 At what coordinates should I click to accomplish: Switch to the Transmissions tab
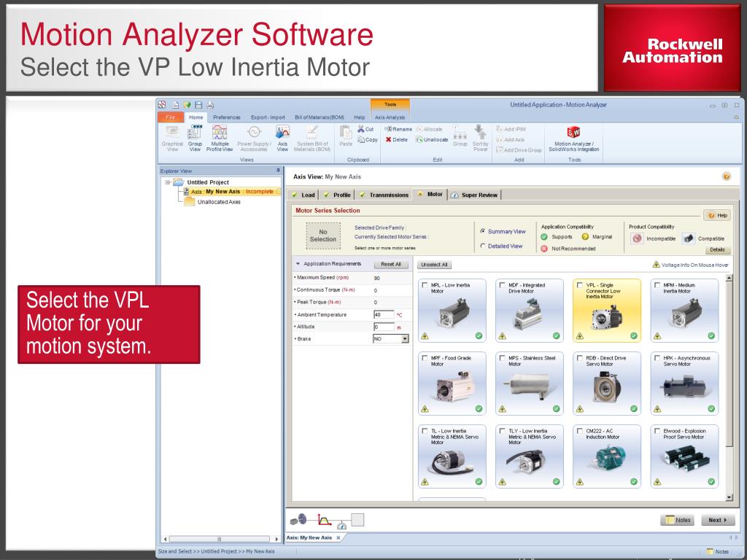(x=384, y=195)
